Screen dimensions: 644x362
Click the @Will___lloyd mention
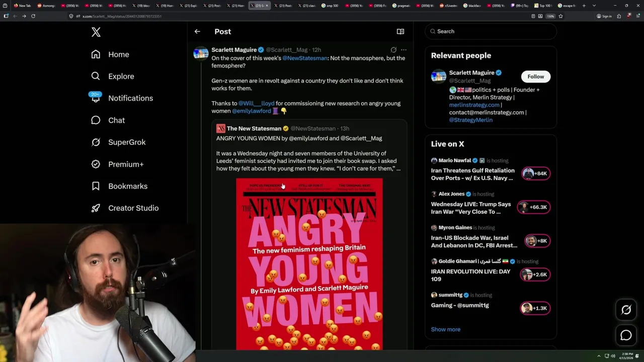[x=256, y=104]
